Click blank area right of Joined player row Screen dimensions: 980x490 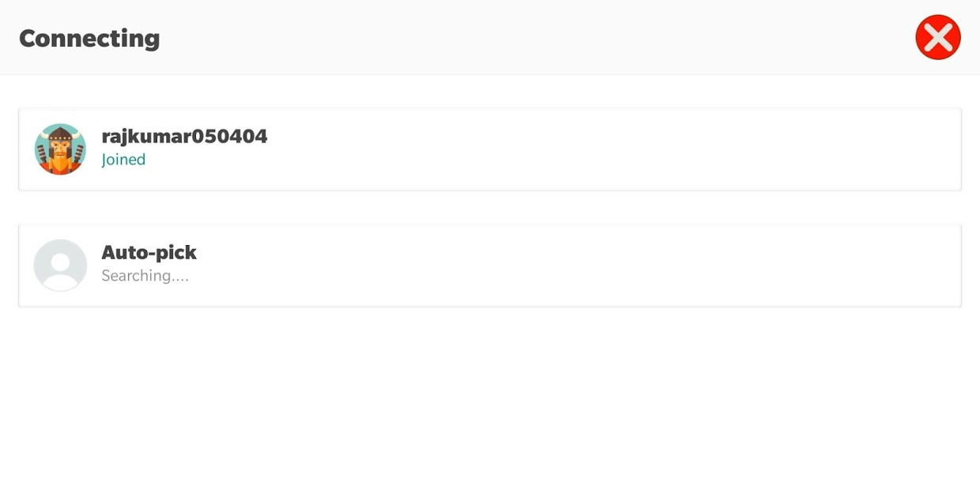pos(632,149)
